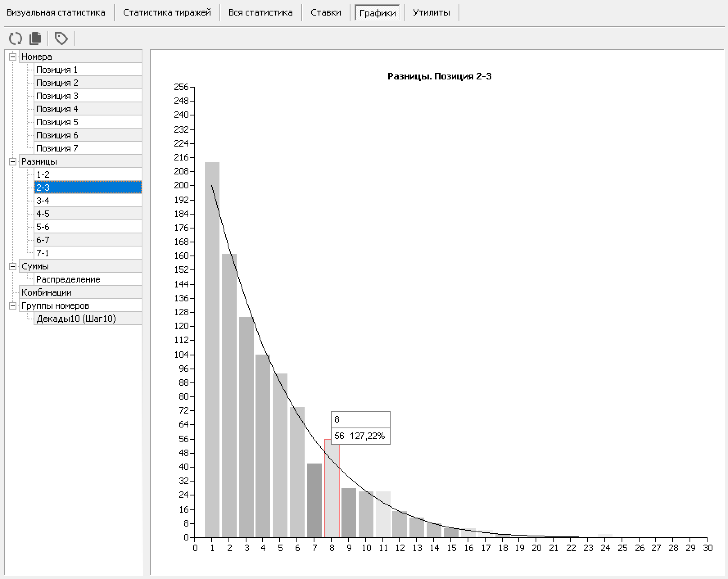728x579 pixels.
Task: Open the Вся статистика tab
Action: [260, 13]
